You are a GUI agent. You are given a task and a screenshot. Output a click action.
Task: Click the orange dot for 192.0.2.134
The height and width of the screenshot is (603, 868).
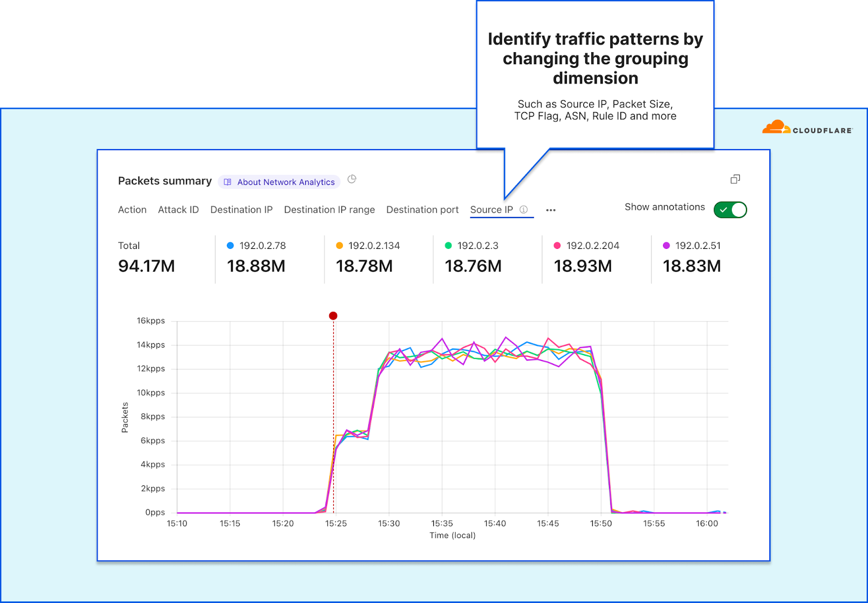[x=340, y=246]
